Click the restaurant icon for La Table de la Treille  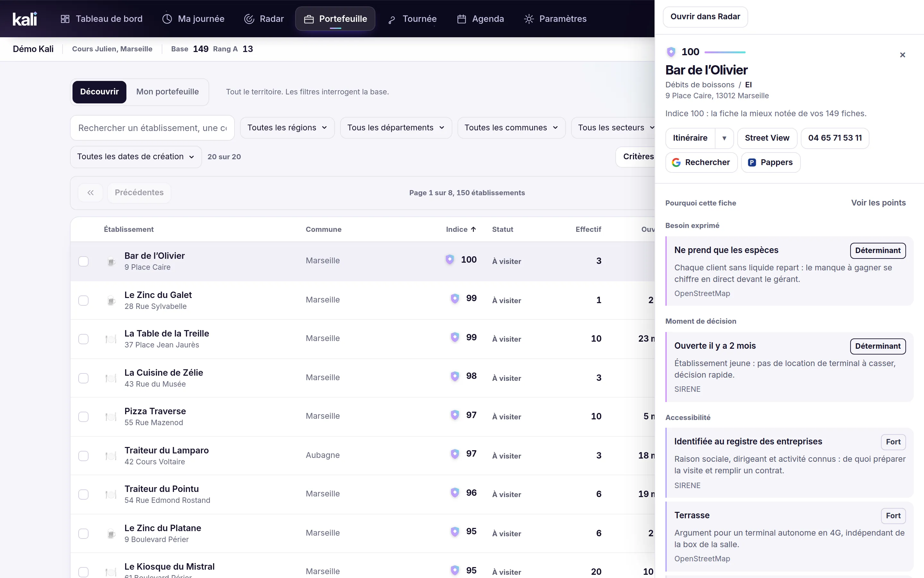(111, 339)
